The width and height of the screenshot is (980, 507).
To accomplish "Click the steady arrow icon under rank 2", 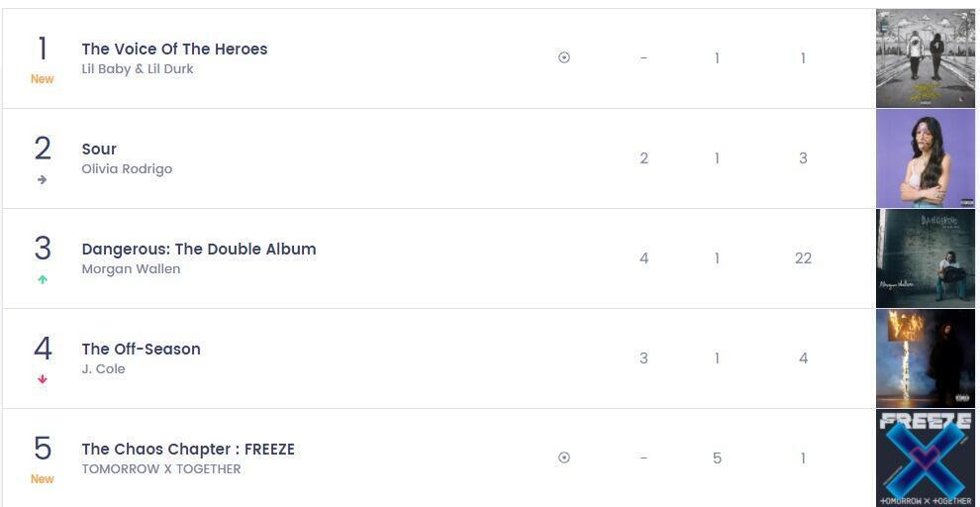I will 42,179.
